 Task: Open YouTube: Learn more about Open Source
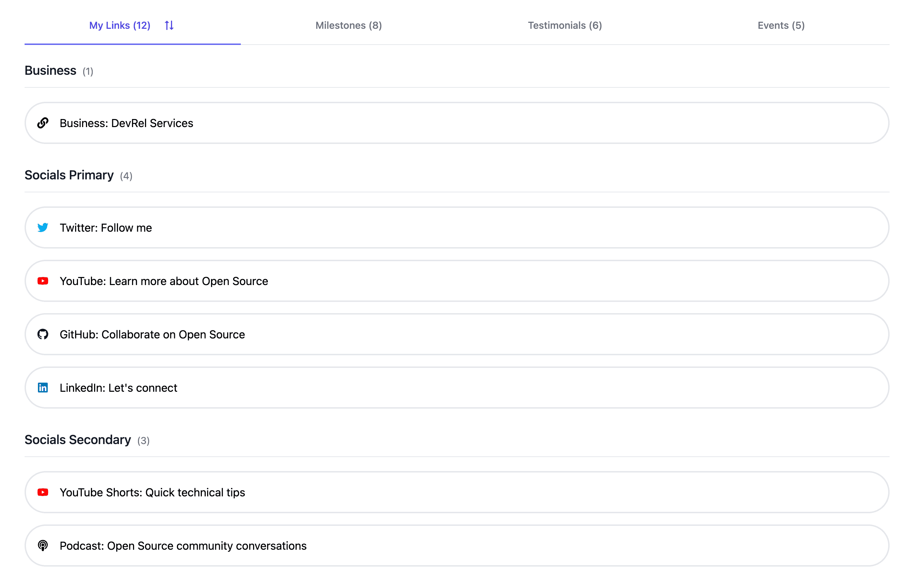pos(457,281)
